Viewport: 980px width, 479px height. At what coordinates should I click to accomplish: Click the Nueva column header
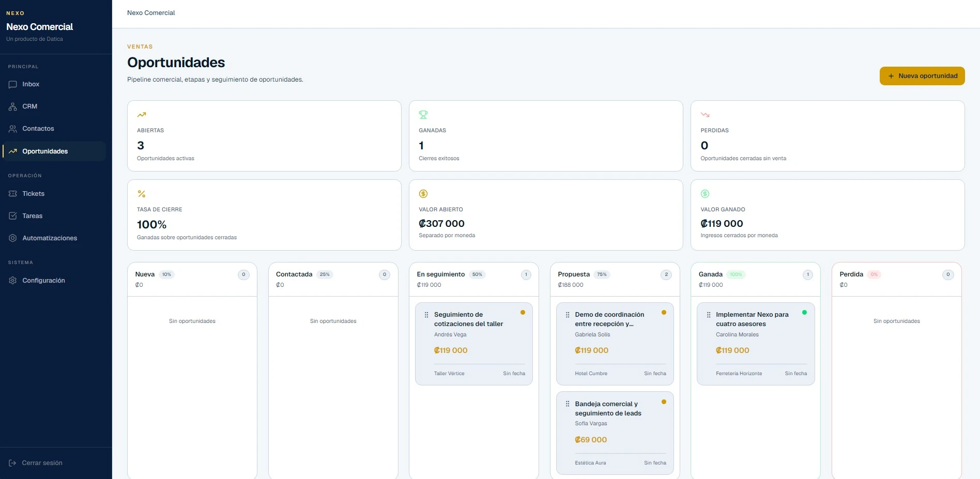point(192,279)
